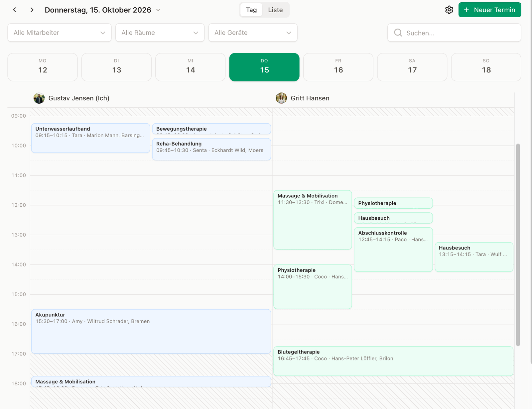Open Gustav Jensen's avatar

tap(39, 98)
